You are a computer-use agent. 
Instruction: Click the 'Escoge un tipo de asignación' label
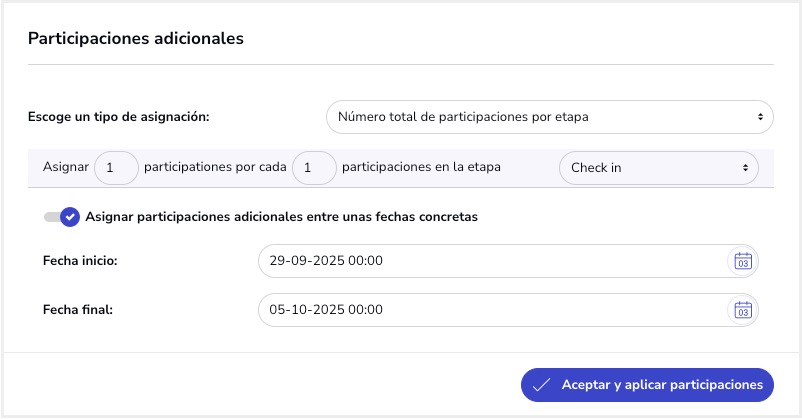coord(118,117)
